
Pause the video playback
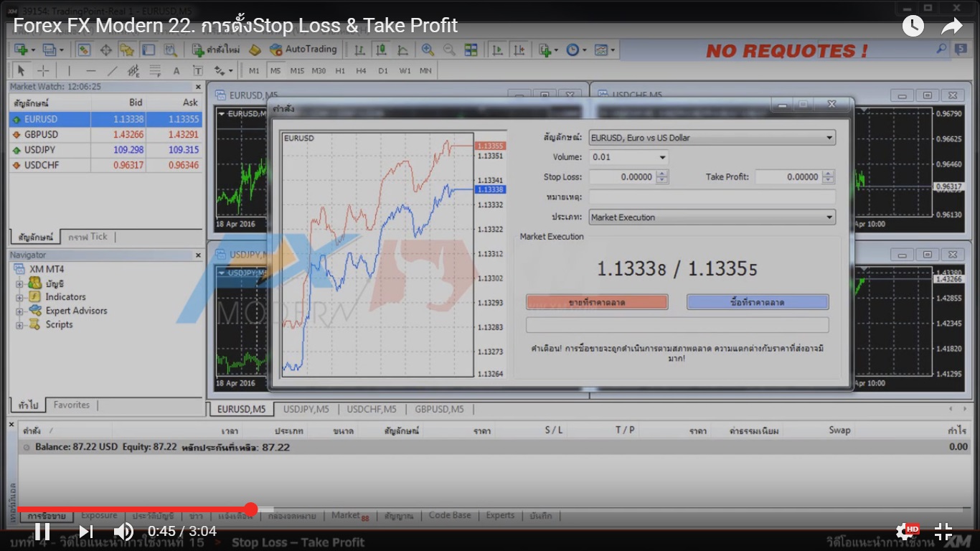[x=42, y=532]
